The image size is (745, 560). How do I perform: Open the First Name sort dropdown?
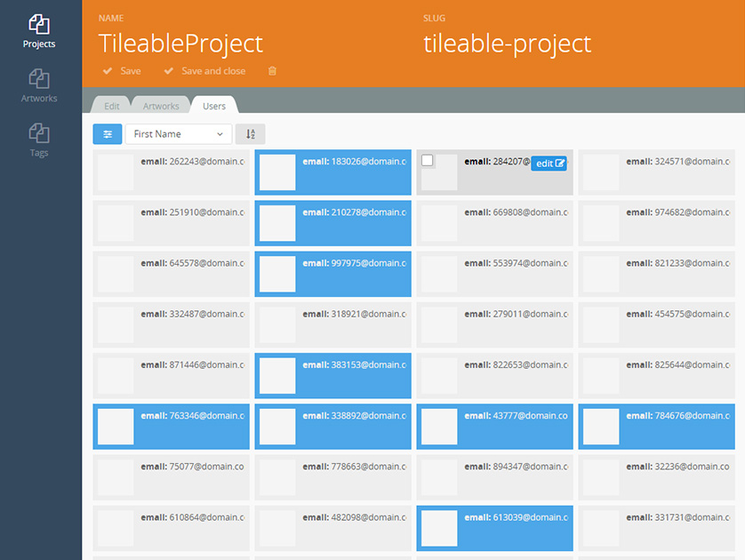pos(178,134)
